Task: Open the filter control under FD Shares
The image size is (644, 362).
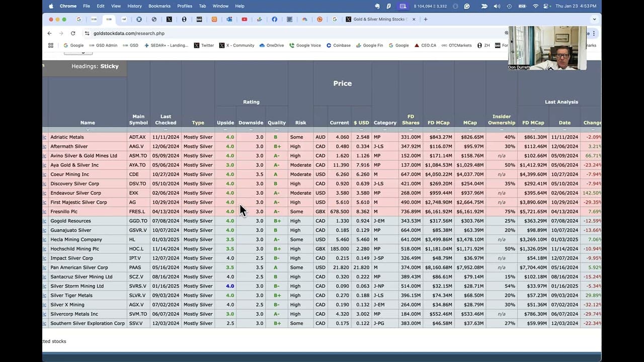Action: (x=411, y=130)
